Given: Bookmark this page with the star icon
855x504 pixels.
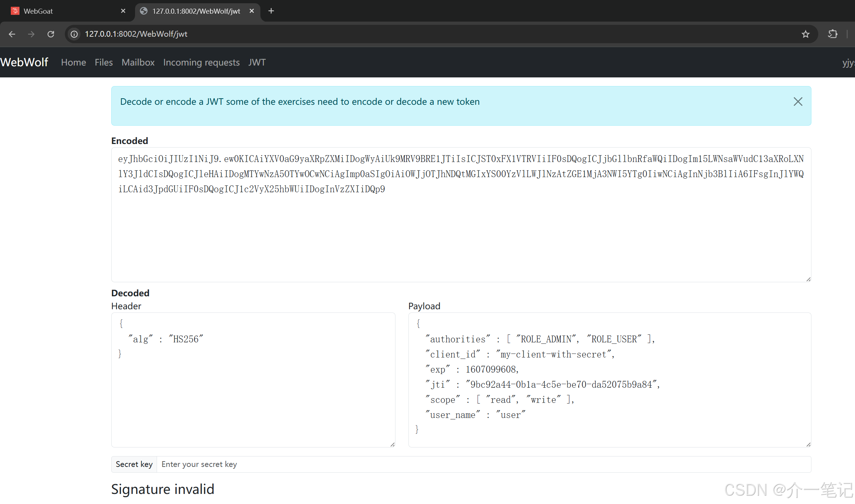Looking at the screenshot, I should click(806, 34).
